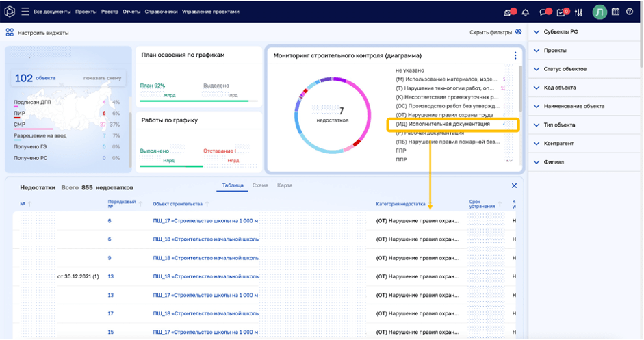Open ПШ_17 school construction object link
The height and width of the screenshot is (340, 644).
click(205, 221)
